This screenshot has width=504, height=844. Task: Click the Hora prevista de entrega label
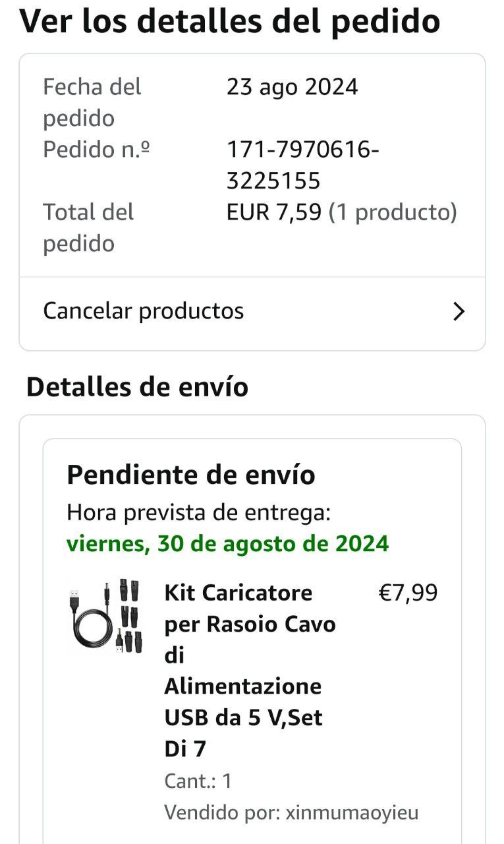point(198,512)
